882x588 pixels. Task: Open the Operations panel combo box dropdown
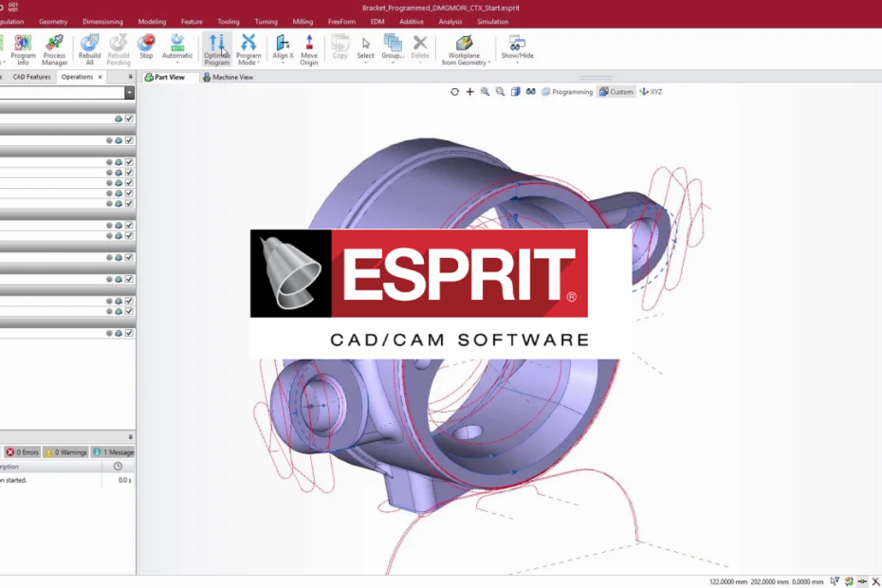(x=129, y=92)
